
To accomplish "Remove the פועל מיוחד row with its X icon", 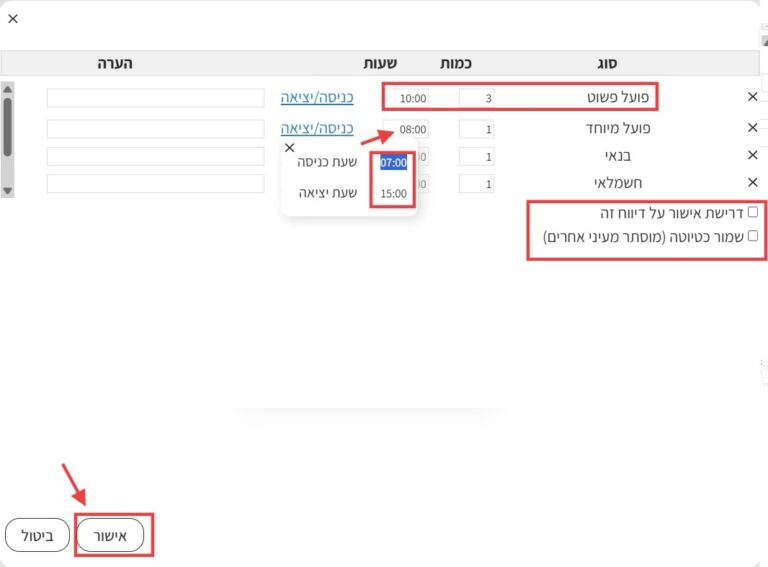I will [753, 128].
